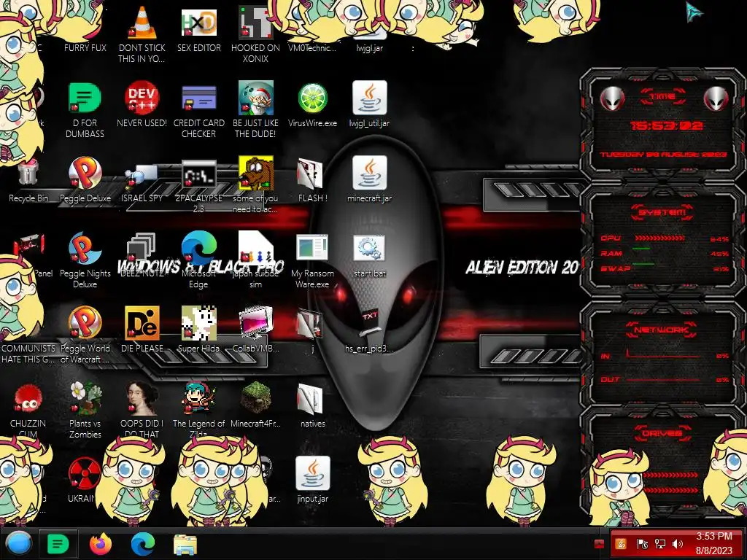Launch Plants vs Zombies
Screen dimensions: 747x560
point(85,399)
